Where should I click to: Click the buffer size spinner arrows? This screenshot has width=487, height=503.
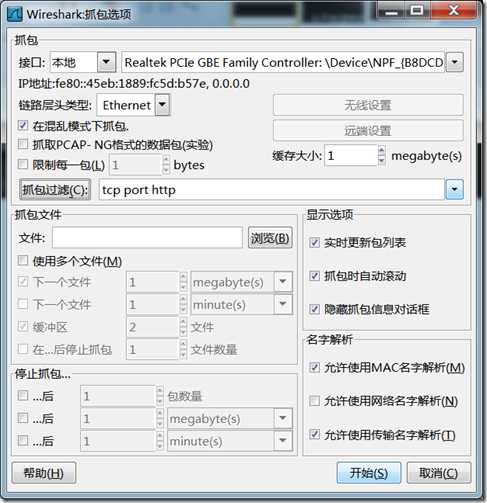[x=382, y=155]
